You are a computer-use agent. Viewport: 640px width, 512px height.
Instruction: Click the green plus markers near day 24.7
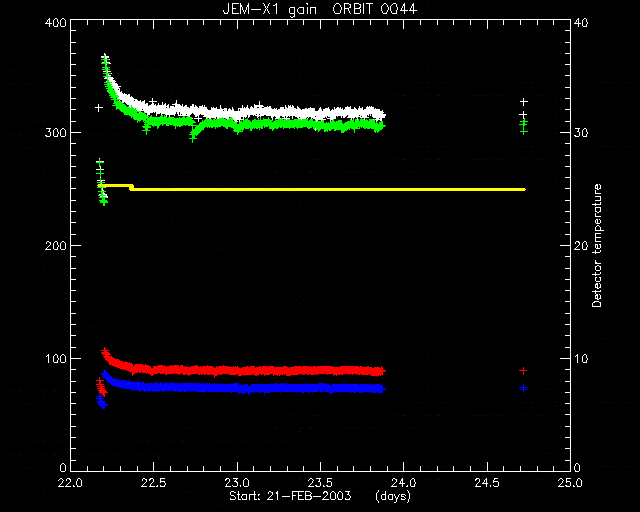(x=524, y=127)
